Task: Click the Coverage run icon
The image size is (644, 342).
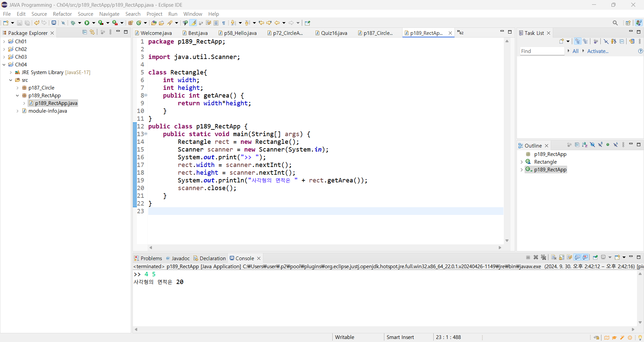Action: point(101,23)
